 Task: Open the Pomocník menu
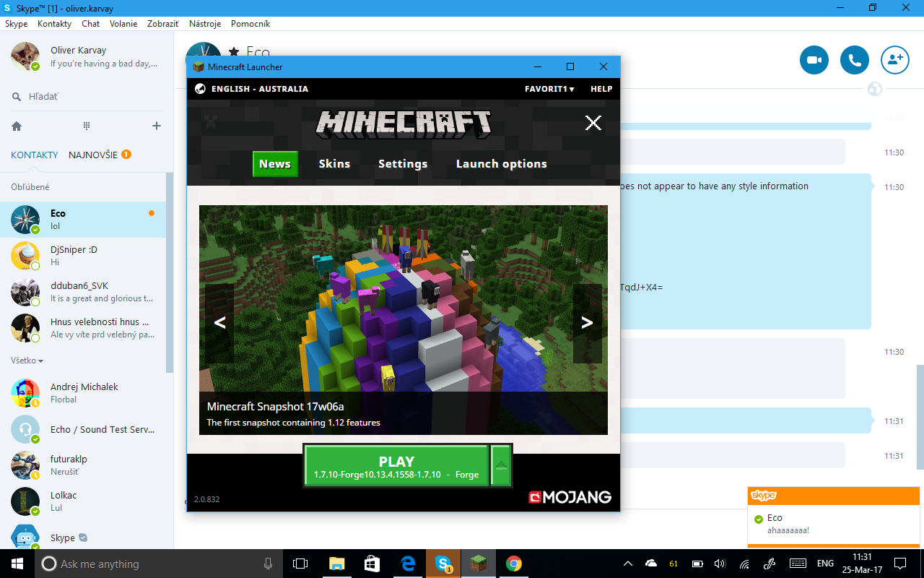point(250,24)
